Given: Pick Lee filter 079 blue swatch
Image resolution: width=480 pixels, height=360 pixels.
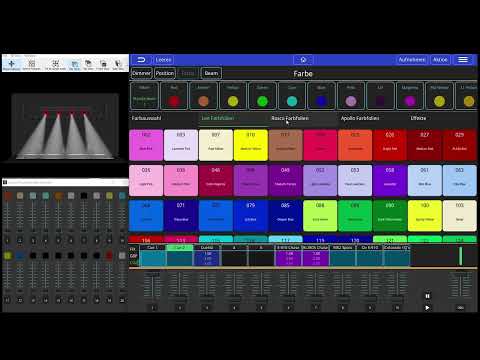Looking at the screenshot, I should coord(251,216).
